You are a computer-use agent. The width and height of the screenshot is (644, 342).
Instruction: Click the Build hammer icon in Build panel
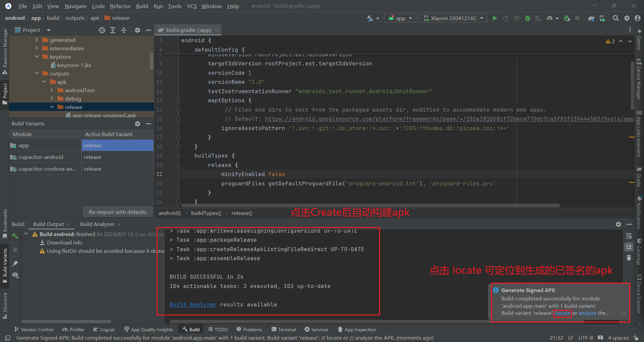pos(15,236)
